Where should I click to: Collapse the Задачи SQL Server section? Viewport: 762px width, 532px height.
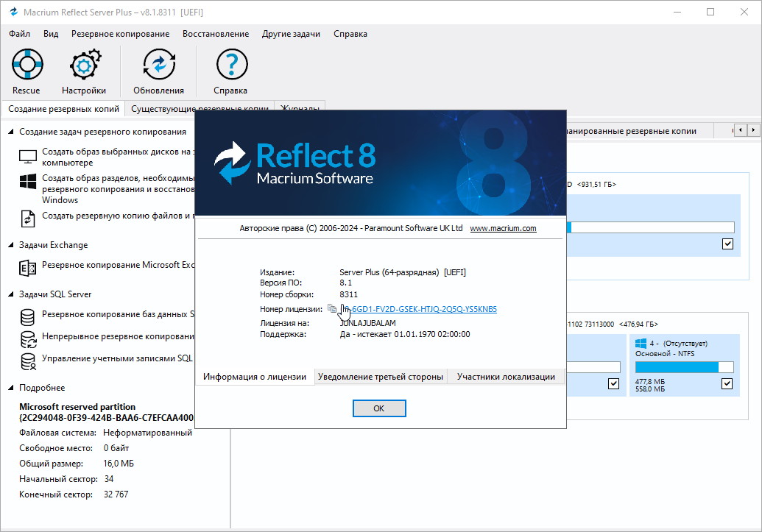tap(11, 294)
